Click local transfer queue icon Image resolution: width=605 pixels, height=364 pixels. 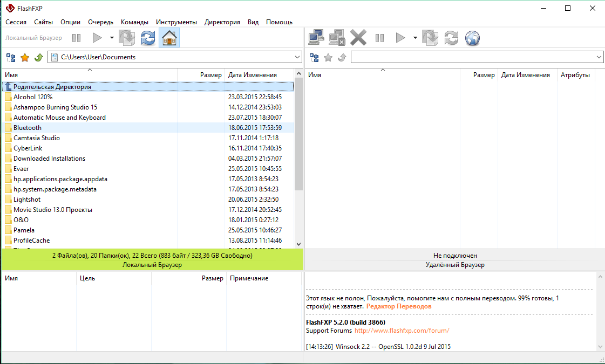tap(127, 38)
